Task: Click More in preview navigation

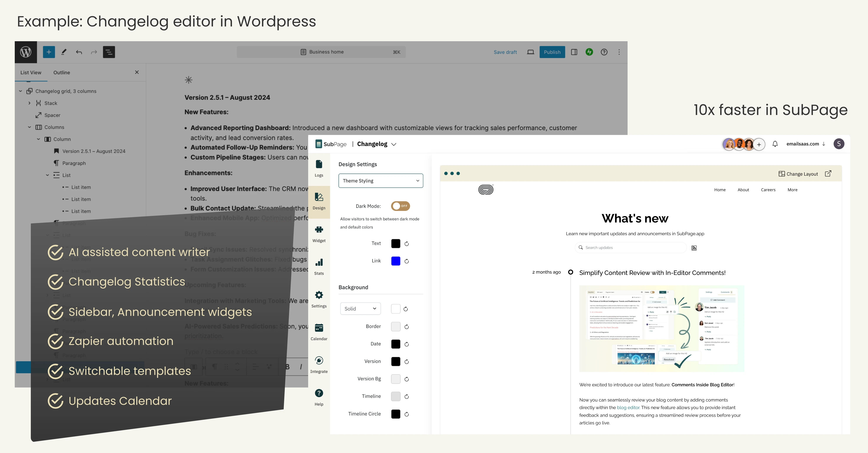Action: tap(792, 190)
